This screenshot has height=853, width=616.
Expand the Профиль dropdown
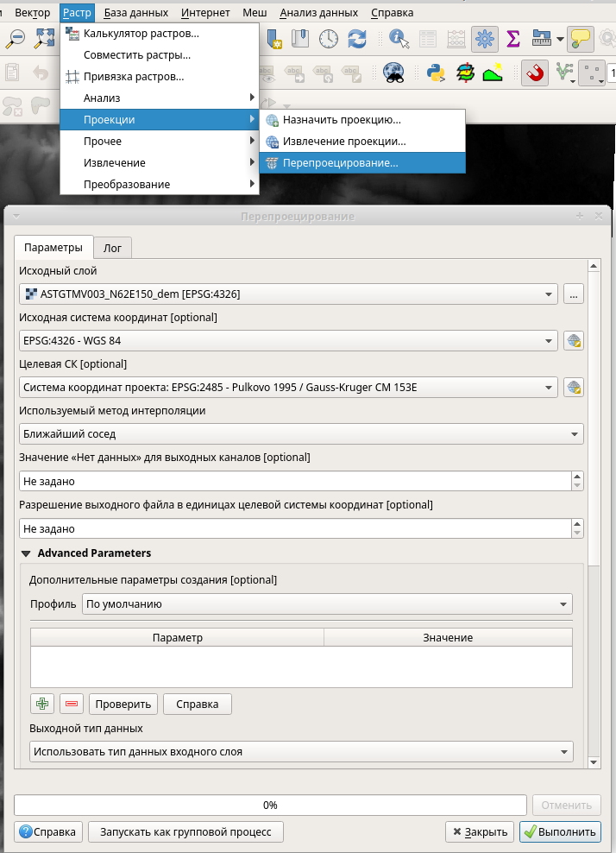pyautogui.click(x=327, y=604)
